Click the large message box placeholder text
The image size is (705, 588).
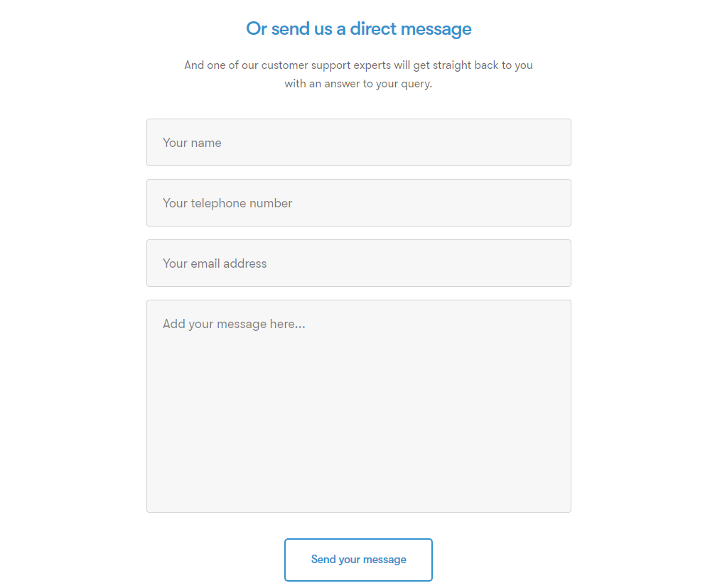234,323
